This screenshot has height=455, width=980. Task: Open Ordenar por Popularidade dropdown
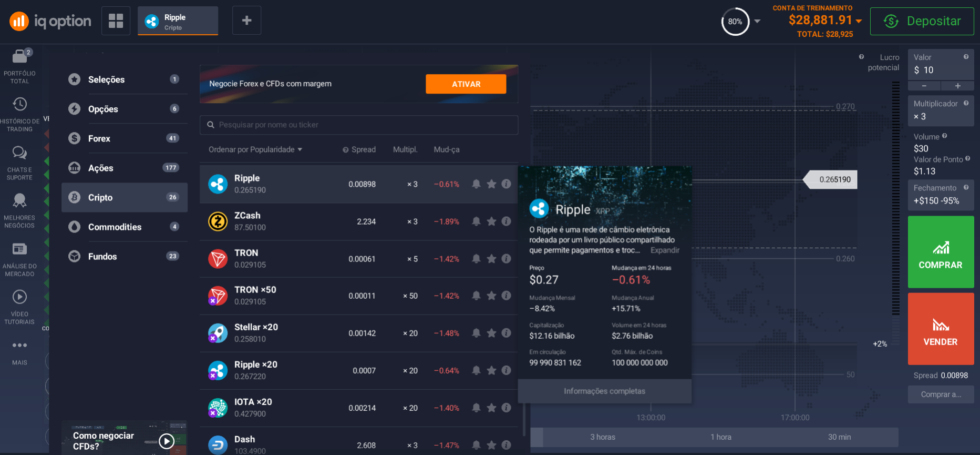(255, 149)
